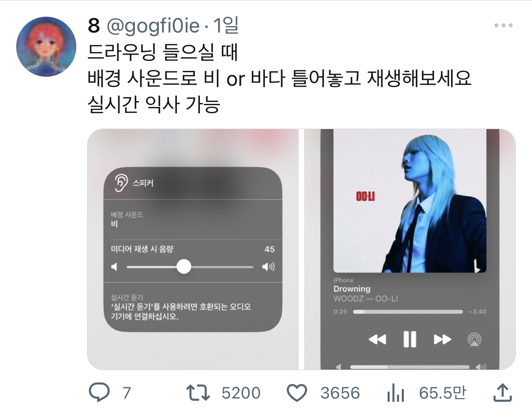This screenshot has height=417, width=532.
Task: Click the loud volume speaker icon
Action: [268, 267]
